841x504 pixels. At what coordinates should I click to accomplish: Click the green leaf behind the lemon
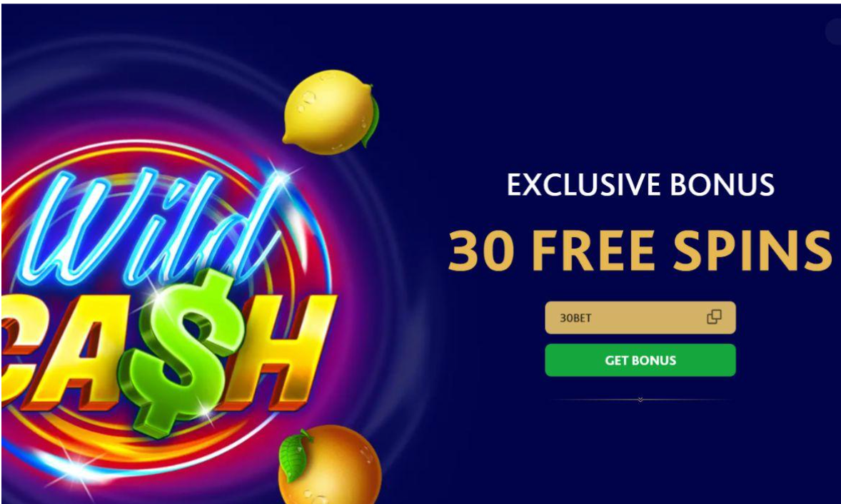(x=371, y=122)
